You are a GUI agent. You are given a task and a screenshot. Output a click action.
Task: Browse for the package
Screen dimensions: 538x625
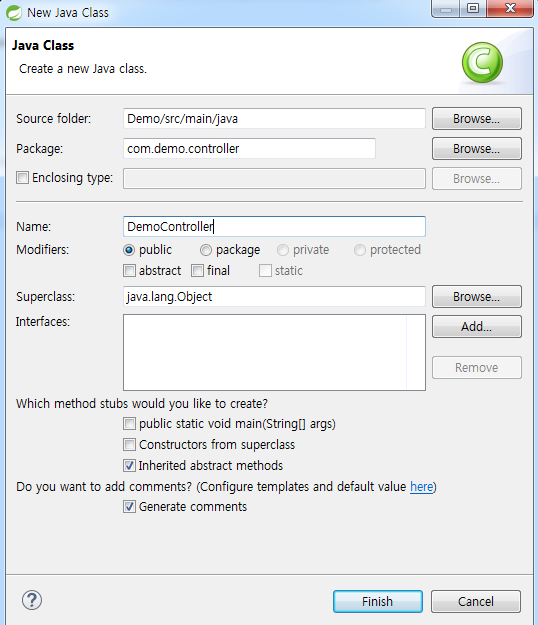point(477,149)
